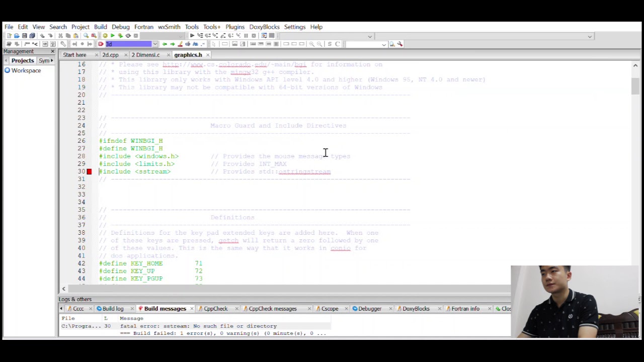This screenshot has height=362, width=644.
Task: Show more Management tabs with the arrow
Action: click(x=52, y=61)
